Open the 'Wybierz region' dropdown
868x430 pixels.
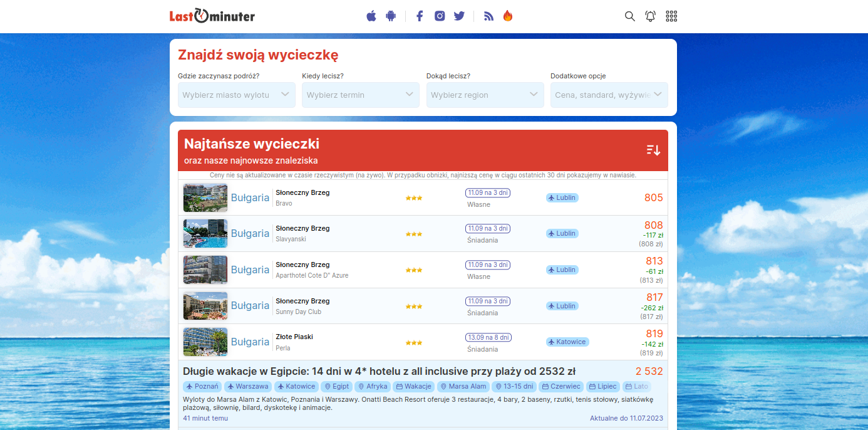(x=485, y=95)
